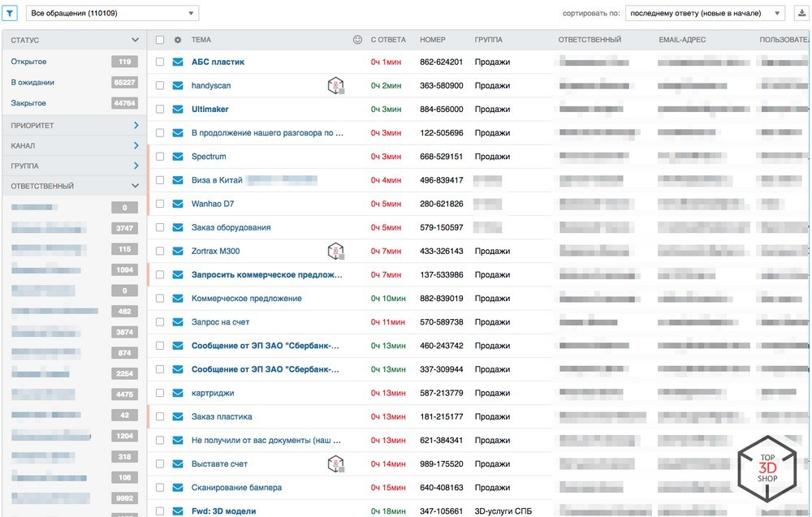This screenshot has height=517, width=812.
Task: Open the Заказ оборудования ticket
Action: (x=231, y=227)
